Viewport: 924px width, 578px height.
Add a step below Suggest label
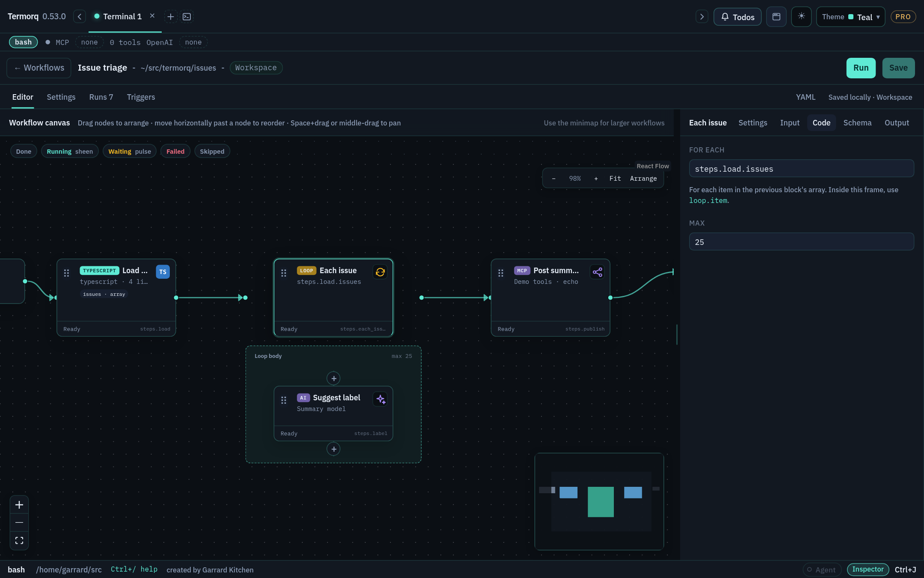[x=334, y=449]
